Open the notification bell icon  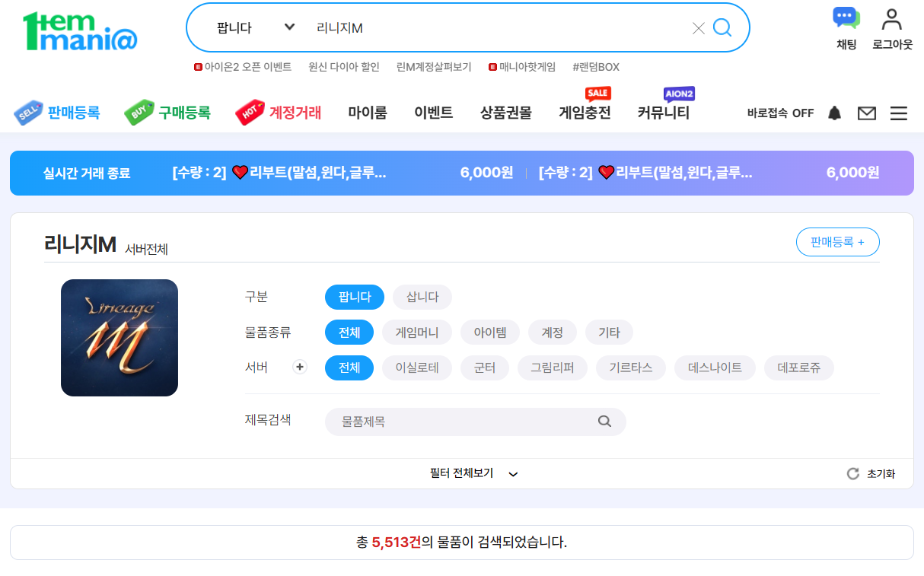coord(835,113)
